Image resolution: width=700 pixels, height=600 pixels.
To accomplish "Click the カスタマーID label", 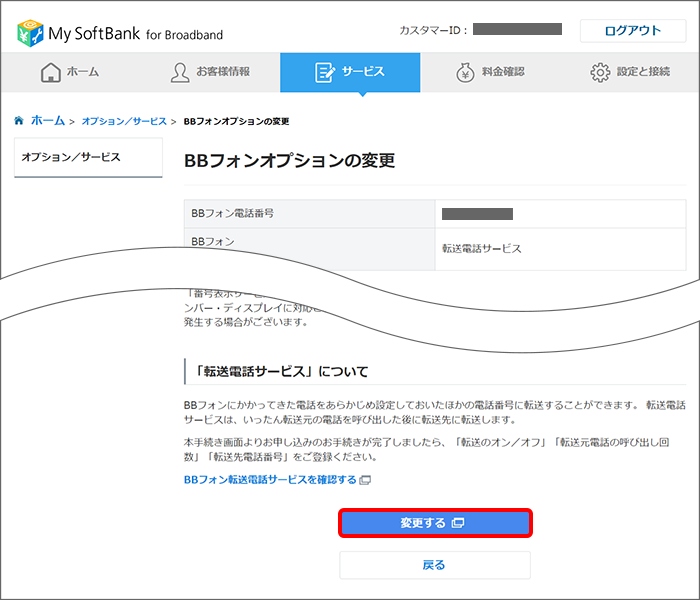I will click(433, 30).
